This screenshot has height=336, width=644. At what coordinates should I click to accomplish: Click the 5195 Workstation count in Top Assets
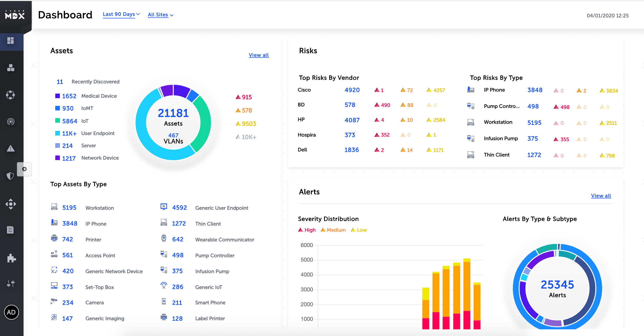(69, 208)
